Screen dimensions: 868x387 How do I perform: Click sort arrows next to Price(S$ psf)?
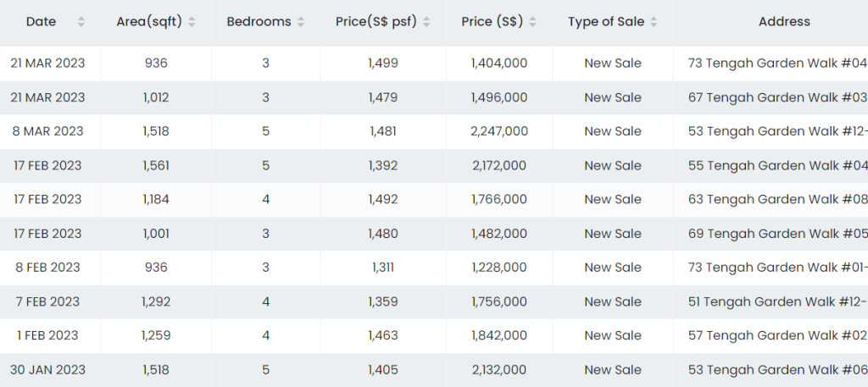click(x=426, y=22)
